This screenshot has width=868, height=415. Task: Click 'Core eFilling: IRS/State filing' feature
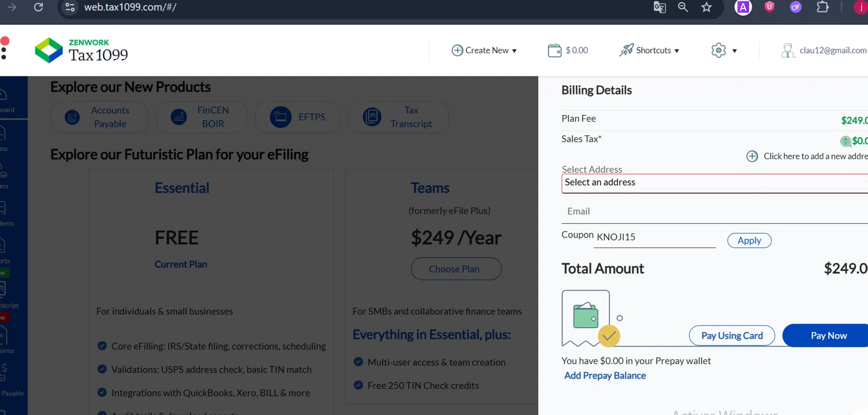pyautogui.click(x=218, y=346)
